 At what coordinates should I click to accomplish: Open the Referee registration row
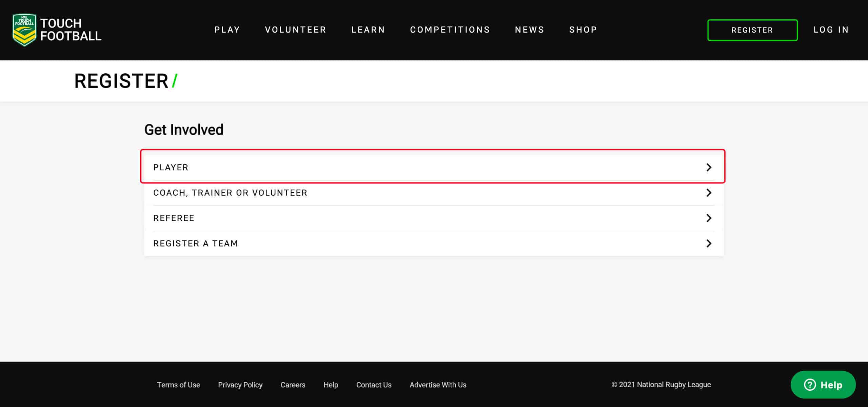(434, 218)
